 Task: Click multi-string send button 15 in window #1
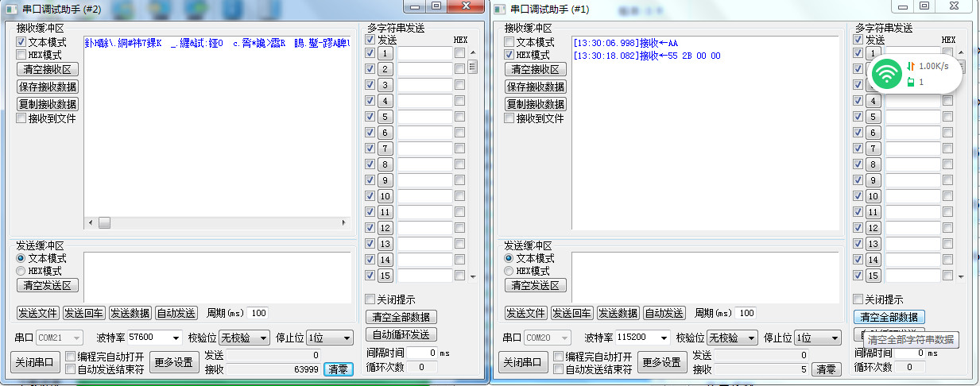click(873, 276)
